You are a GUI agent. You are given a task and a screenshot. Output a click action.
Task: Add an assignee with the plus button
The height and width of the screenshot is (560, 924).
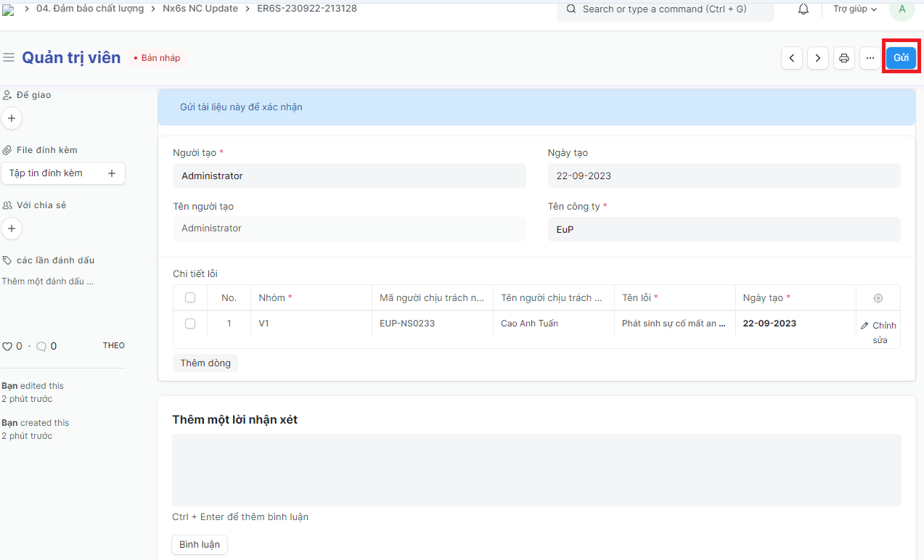12,118
